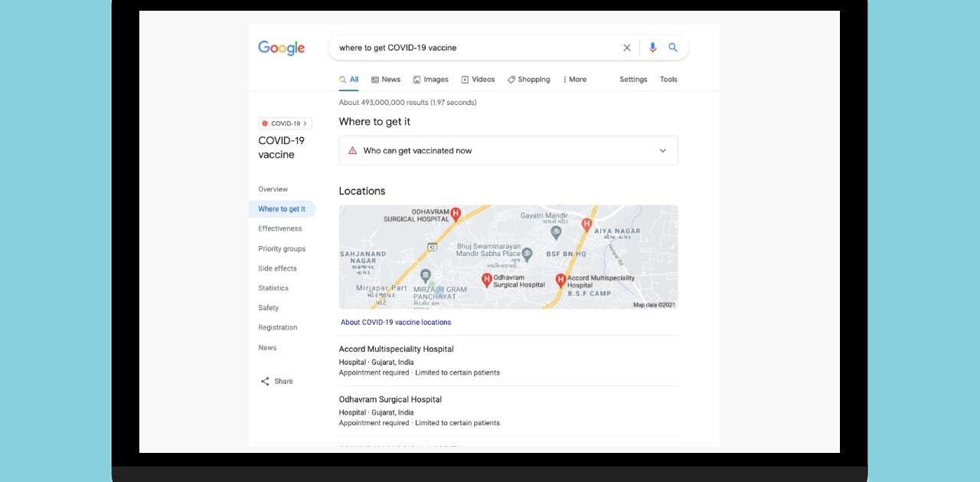
Task: Open search Settings
Action: pos(633,80)
